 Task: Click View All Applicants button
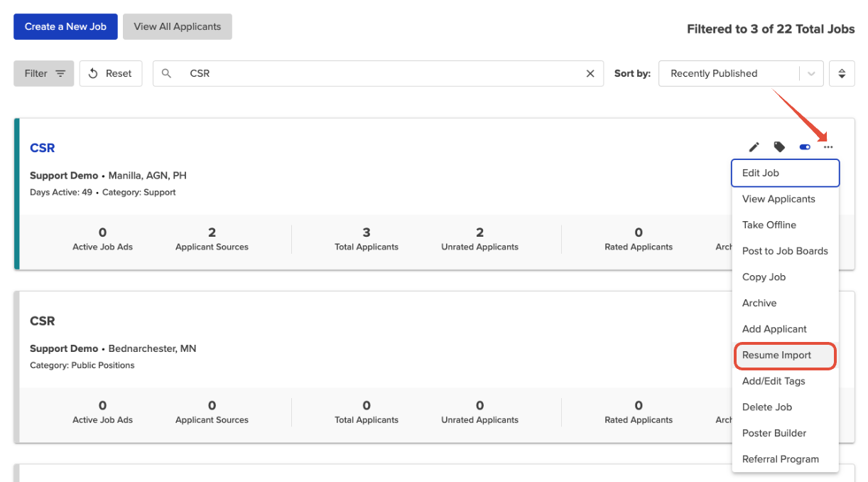click(x=178, y=26)
